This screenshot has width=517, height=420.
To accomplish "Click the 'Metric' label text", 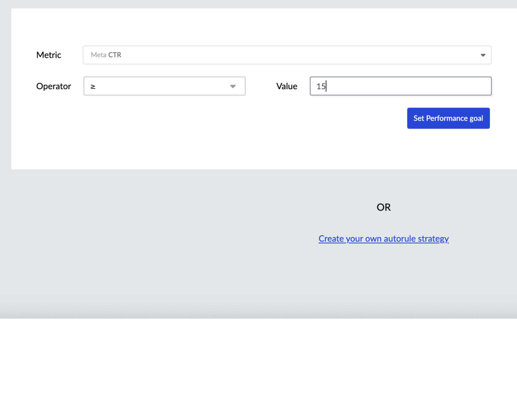I will pos(49,55).
